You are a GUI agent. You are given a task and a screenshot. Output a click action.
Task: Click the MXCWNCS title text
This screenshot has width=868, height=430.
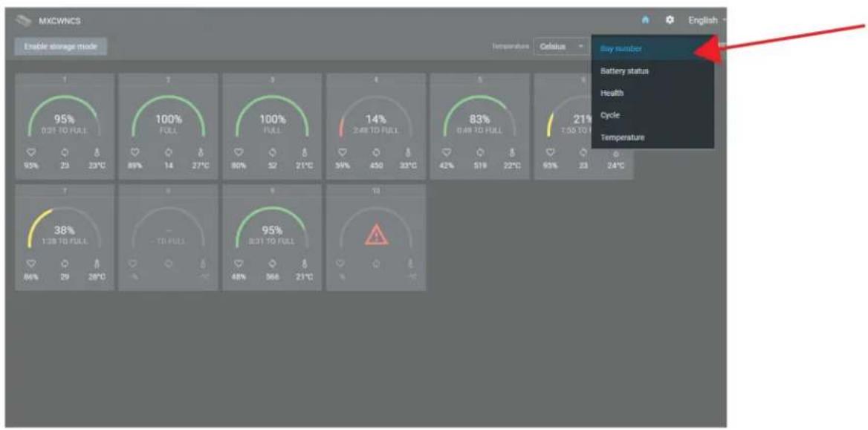(60, 21)
